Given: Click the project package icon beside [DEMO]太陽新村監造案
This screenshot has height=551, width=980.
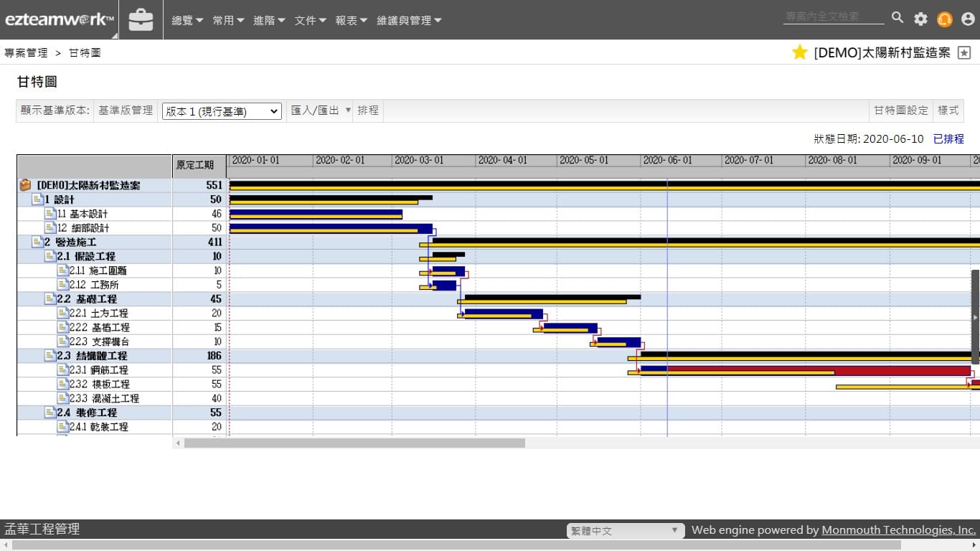Looking at the screenshot, I should click(25, 185).
